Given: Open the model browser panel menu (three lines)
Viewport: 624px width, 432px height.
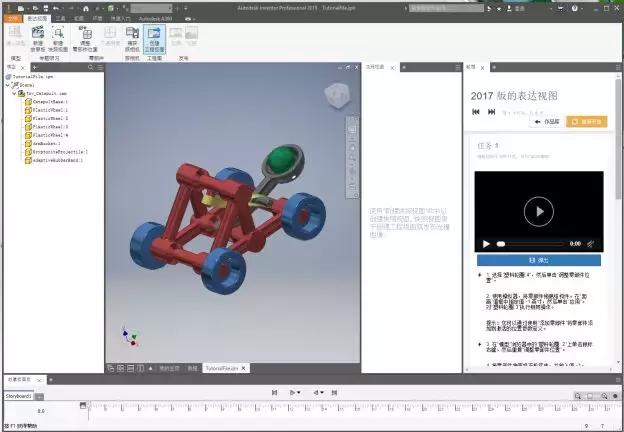Looking at the screenshot, I should (100, 67).
